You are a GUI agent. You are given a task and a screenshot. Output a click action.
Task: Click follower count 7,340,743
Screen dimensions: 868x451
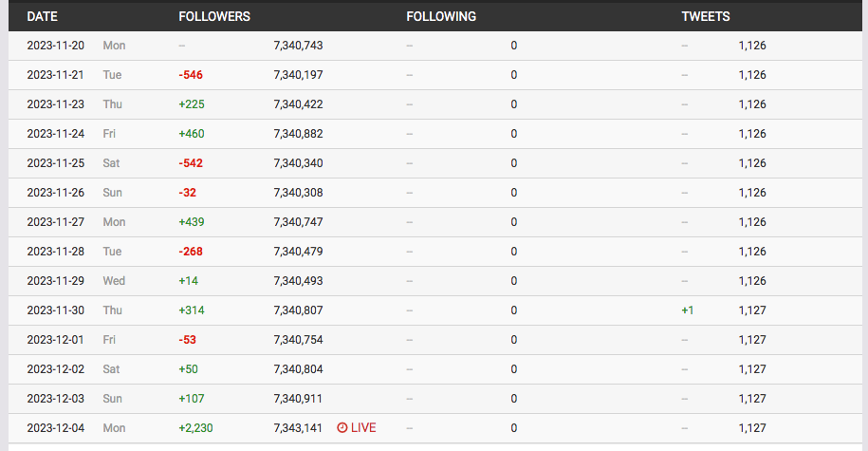coord(298,46)
